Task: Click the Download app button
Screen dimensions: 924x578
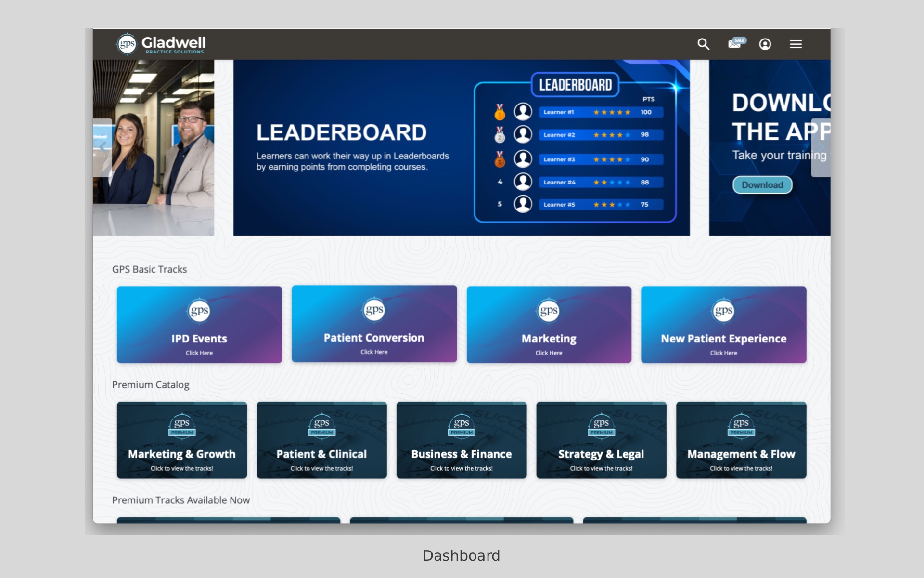Action: (762, 185)
